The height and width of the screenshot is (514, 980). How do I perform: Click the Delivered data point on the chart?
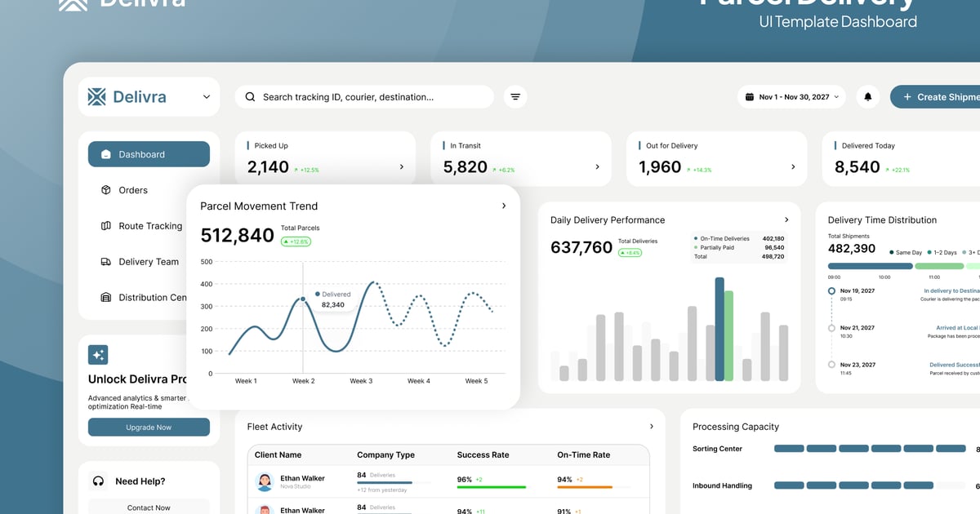(304, 299)
